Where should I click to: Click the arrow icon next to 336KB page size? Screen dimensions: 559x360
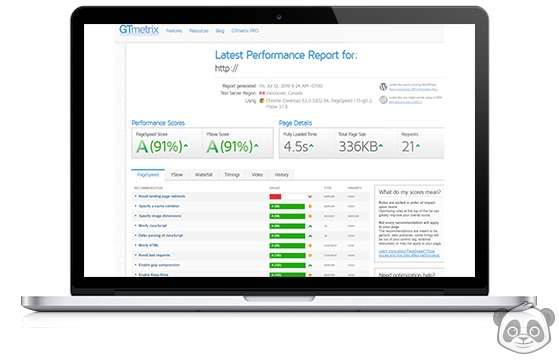(381, 146)
